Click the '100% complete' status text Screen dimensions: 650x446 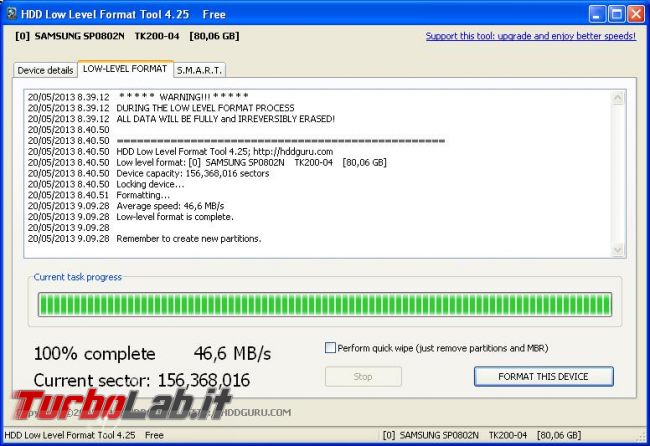[x=95, y=354]
